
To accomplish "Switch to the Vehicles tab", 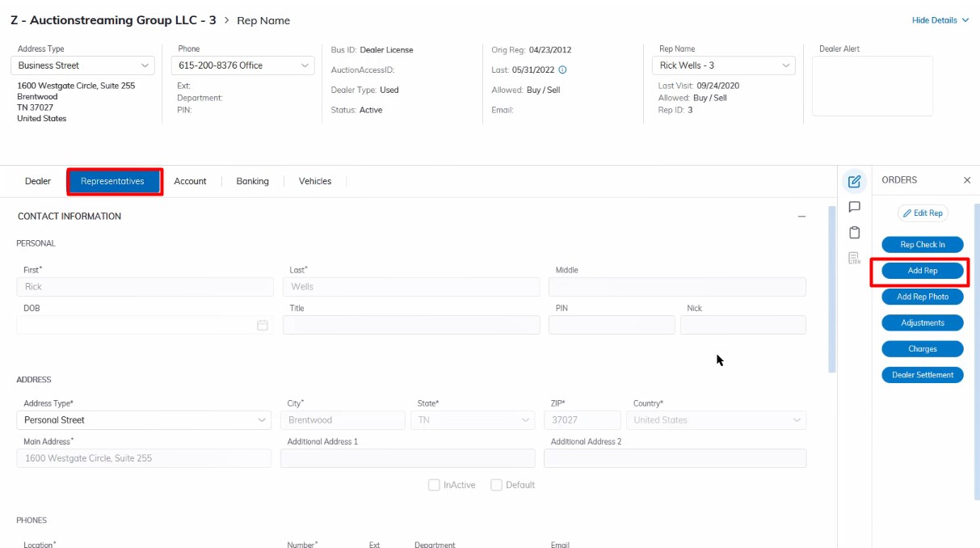I will pos(315,181).
